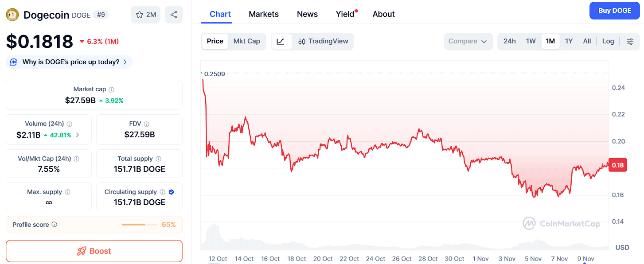Open the Compare dropdown

(468, 41)
